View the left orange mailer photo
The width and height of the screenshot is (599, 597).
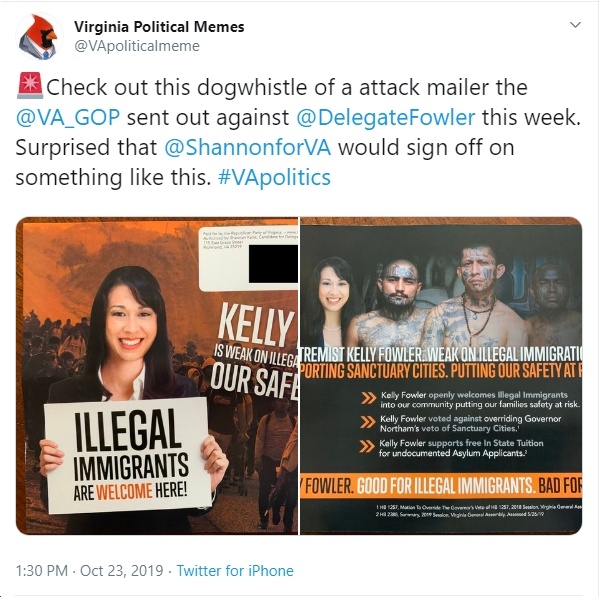pyautogui.click(x=157, y=376)
